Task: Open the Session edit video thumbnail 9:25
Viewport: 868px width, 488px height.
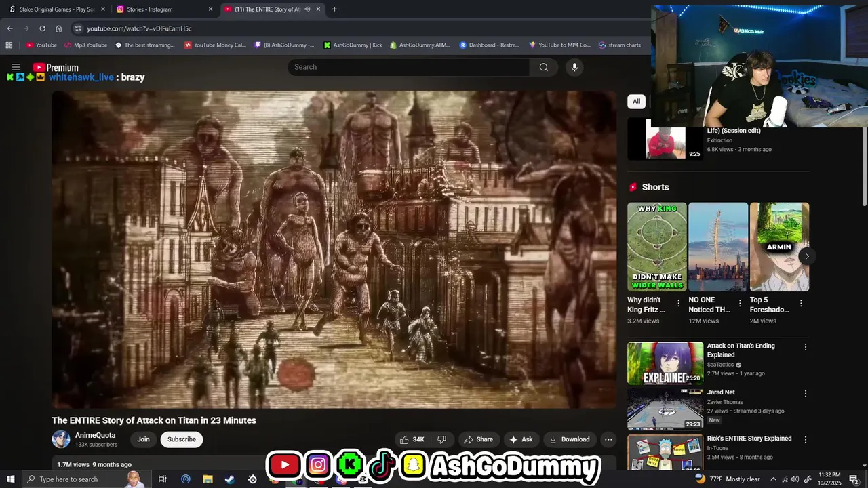Action: coord(665,139)
